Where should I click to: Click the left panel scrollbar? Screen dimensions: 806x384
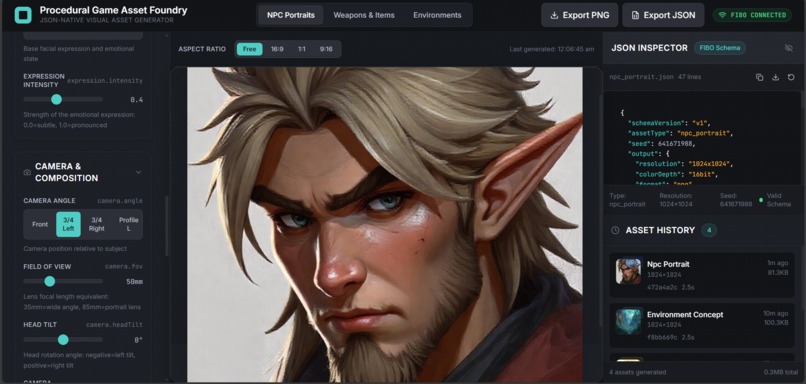click(x=166, y=225)
